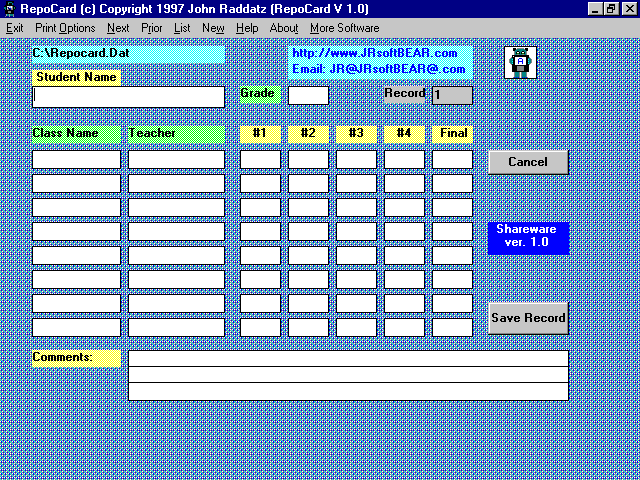Viewport: 640px width, 480px height.
Task: Focus the Grade input box
Action: click(308, 96)
